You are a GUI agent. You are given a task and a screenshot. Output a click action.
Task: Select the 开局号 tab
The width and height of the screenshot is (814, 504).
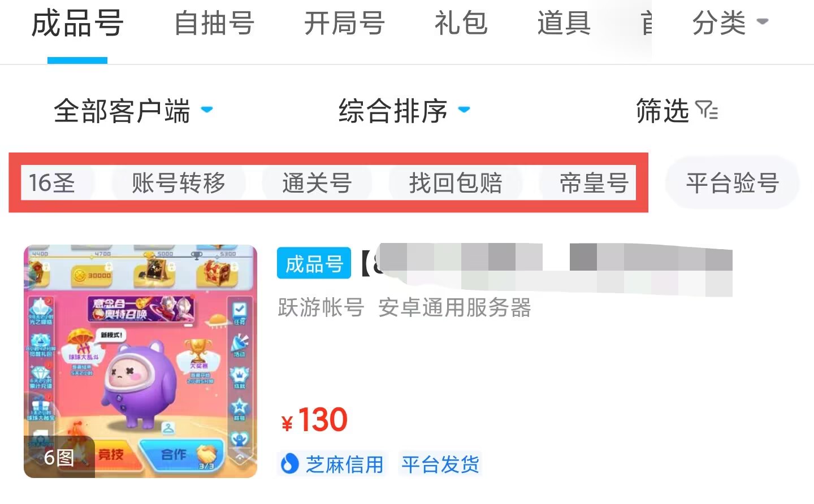click(344, 24)
